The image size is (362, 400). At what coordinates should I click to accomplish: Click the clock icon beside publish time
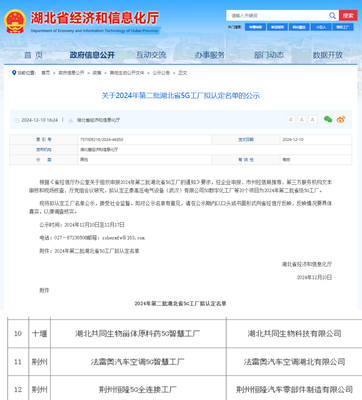coord(16,120)
